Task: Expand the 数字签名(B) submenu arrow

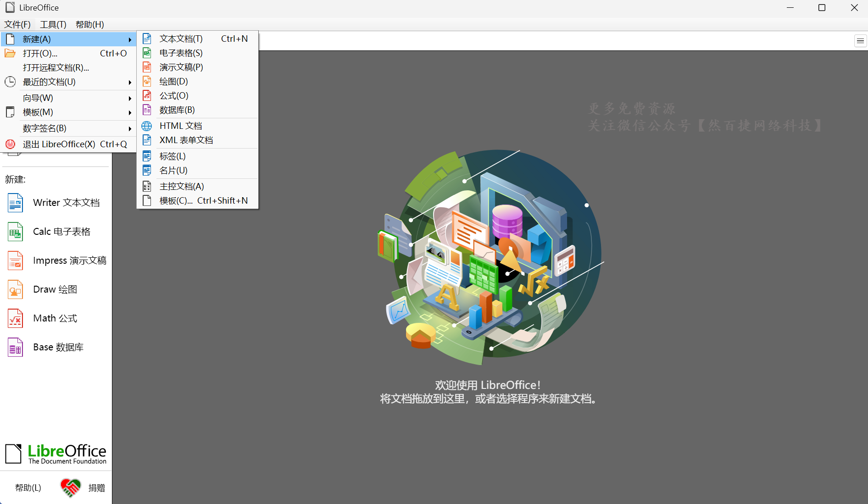Action: click(x=130, y=128)
